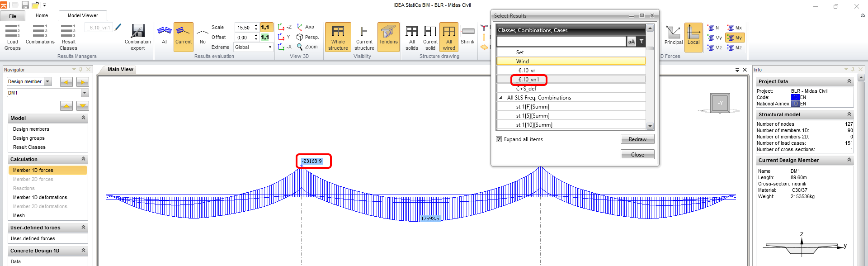Select Whole structure visibility
Image resolution: width=868 pixels, height=266 pixels.
(x=338, y=37)
